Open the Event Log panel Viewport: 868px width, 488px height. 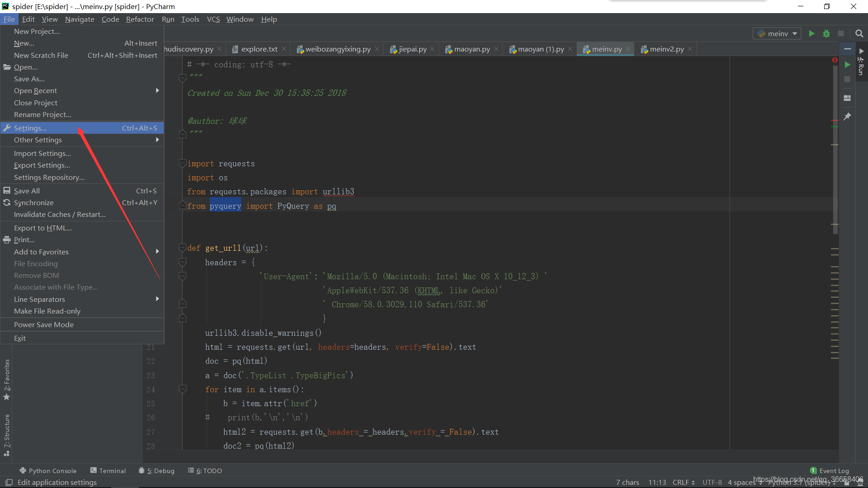[829, 470]
